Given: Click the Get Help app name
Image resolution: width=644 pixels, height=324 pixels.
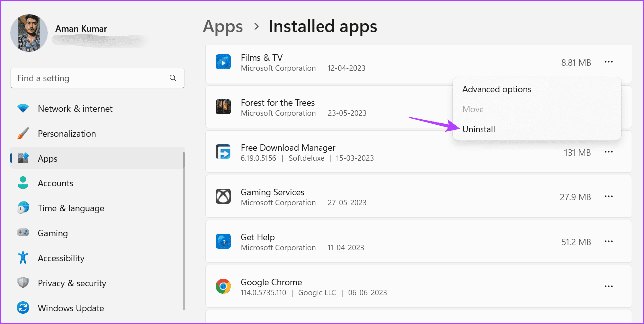Looking at the screenshot, I should (258, 237).
